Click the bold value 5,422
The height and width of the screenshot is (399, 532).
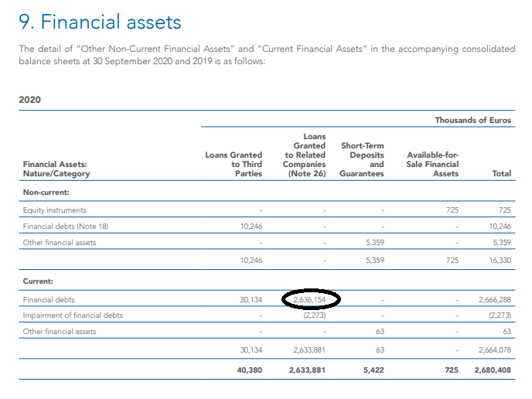[373, 370]
